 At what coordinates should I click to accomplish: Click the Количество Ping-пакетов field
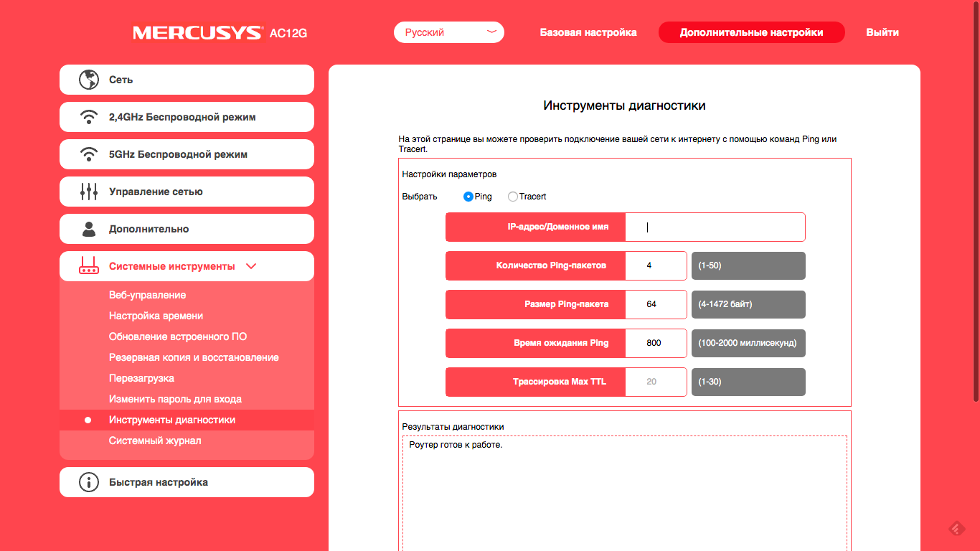tap(656, 265)
